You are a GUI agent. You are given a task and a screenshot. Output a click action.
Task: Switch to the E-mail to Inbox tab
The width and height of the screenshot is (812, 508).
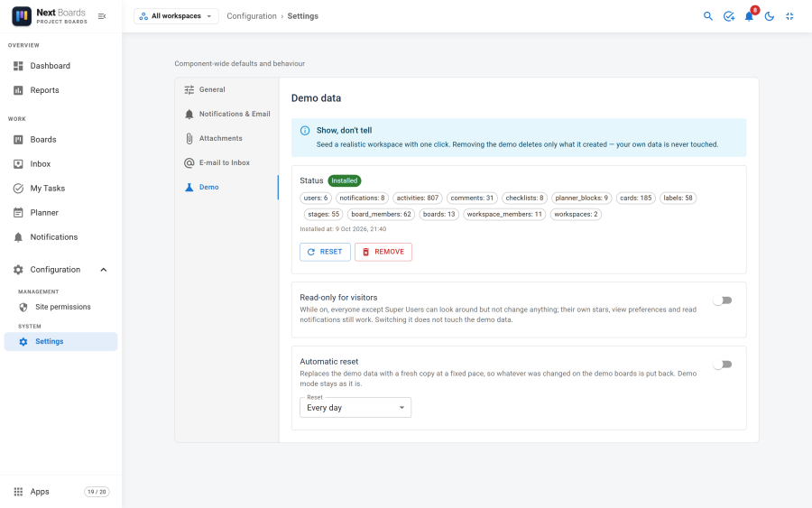pos(226,162)
